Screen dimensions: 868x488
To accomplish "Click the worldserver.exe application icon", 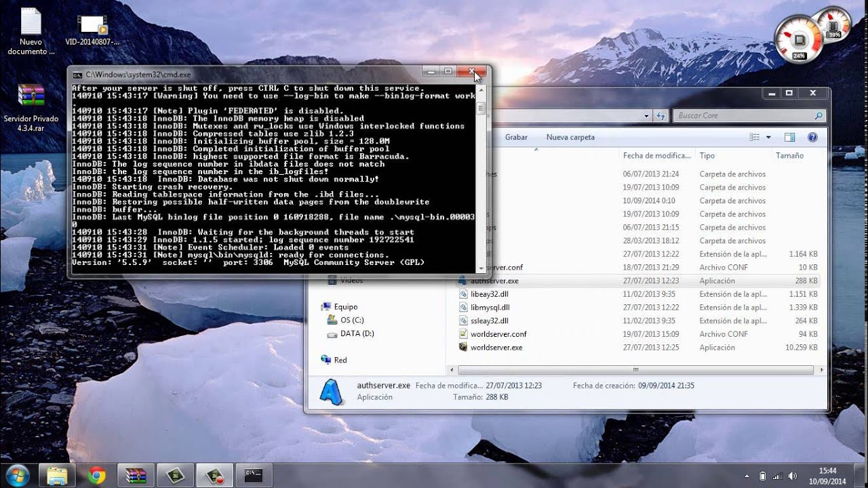I will [463, 348].
